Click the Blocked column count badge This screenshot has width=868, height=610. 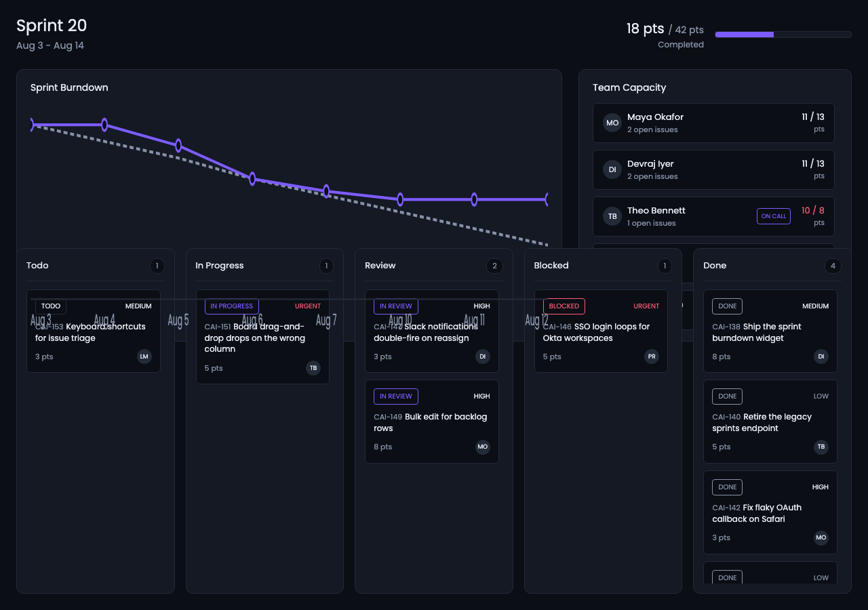(665, 266)
